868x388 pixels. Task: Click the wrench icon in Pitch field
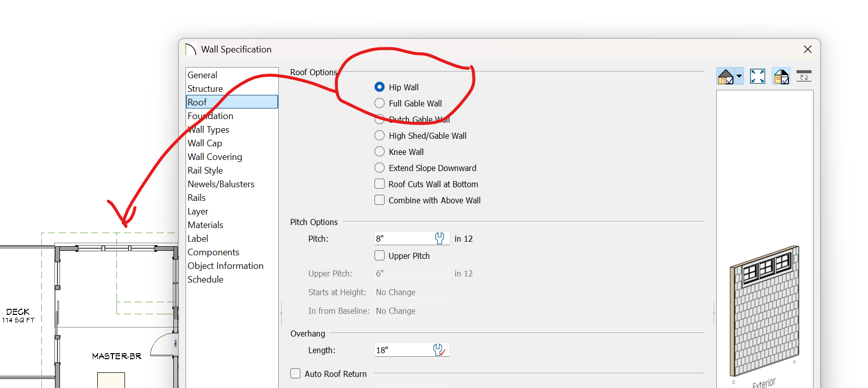pyautogui.click(x=440, y=238)
